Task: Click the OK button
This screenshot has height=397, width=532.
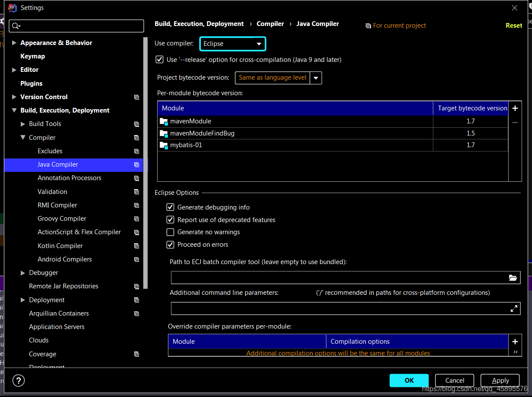Action: pos(409,381)
